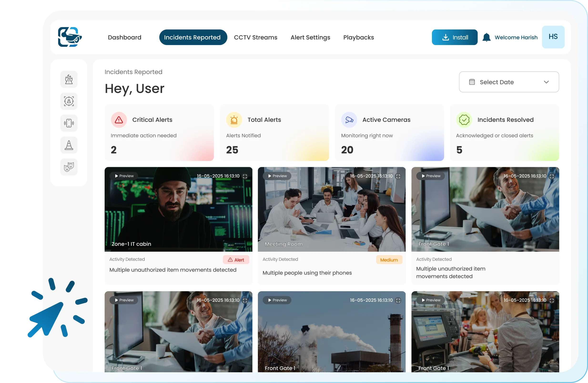Click the app logo icon
This screenshot has height=383, width=588.
70,37
